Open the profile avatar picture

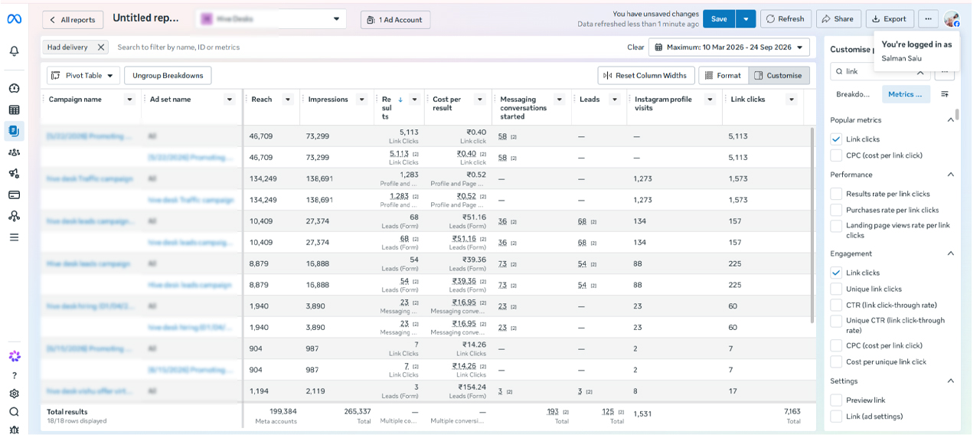pos(952,19)
